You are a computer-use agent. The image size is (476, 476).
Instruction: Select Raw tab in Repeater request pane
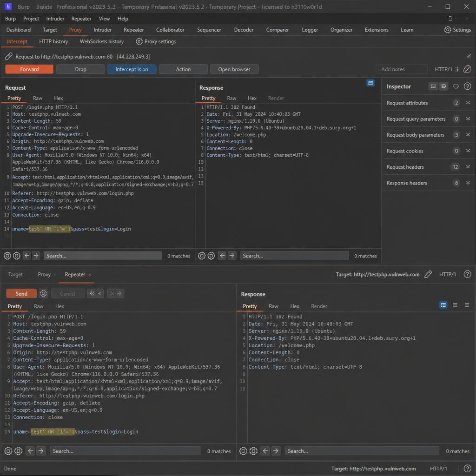tap(39, 306)
